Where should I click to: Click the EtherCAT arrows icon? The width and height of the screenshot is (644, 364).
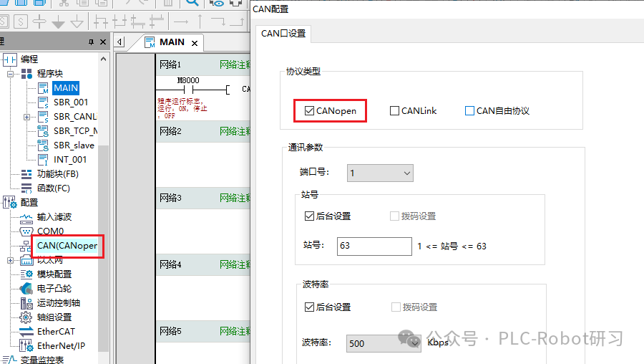click(x=26, y=332)
